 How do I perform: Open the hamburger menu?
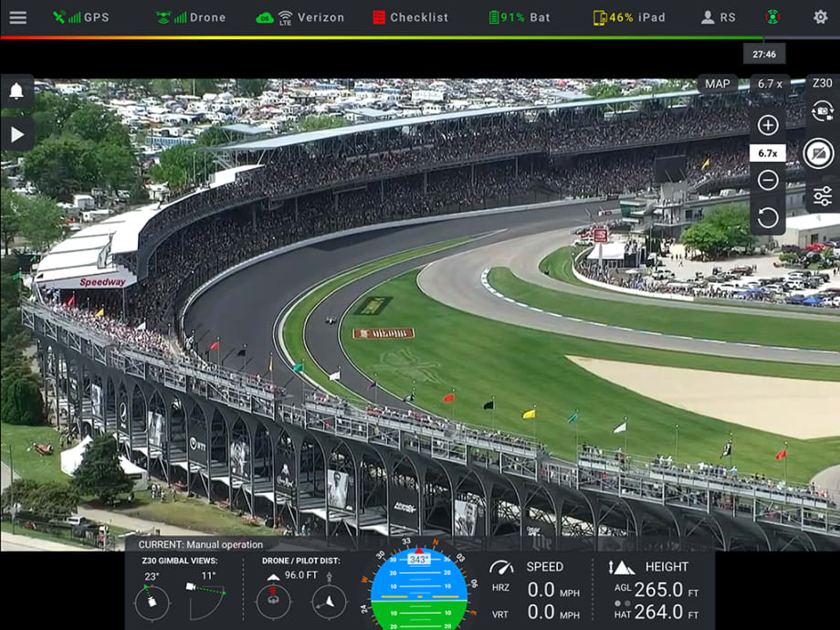coord(18,16)
